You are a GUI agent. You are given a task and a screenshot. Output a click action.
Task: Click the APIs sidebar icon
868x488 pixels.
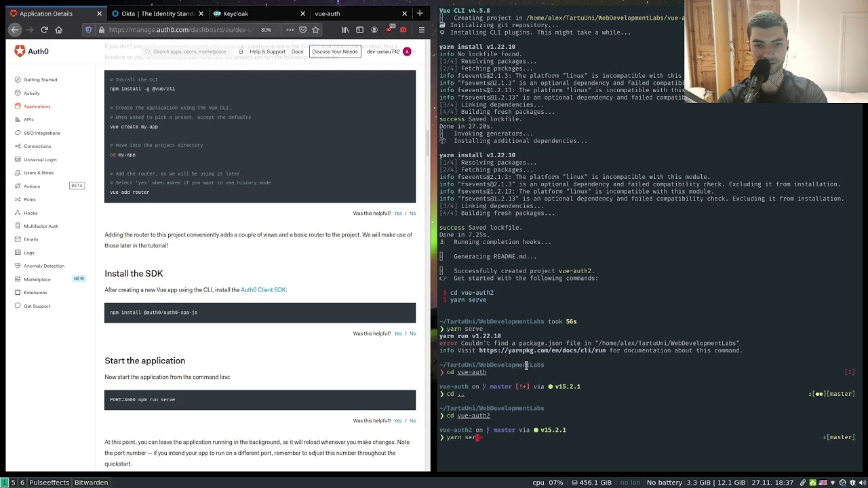18,119
